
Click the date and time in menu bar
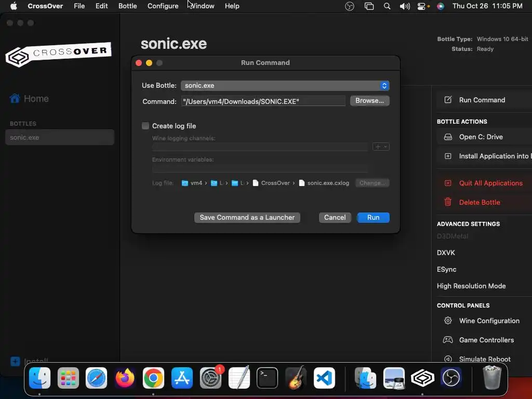click(x=487, y=6)
